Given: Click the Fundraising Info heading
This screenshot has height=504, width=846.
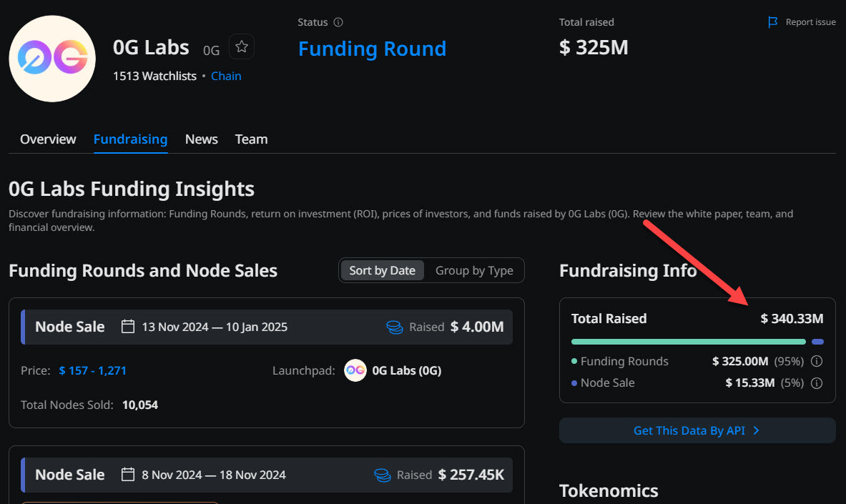Looking at the screenshot, I should (628, 270).
